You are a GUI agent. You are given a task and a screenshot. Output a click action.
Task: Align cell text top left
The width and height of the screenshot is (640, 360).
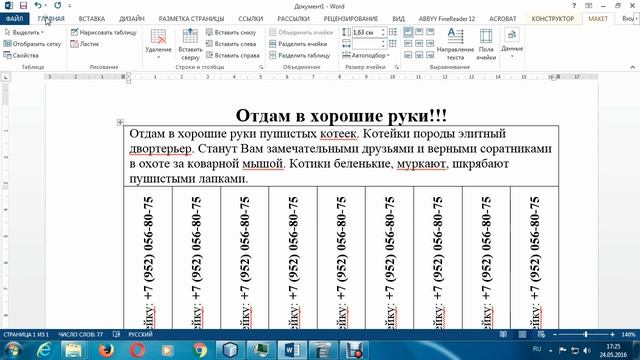point(408,32)
